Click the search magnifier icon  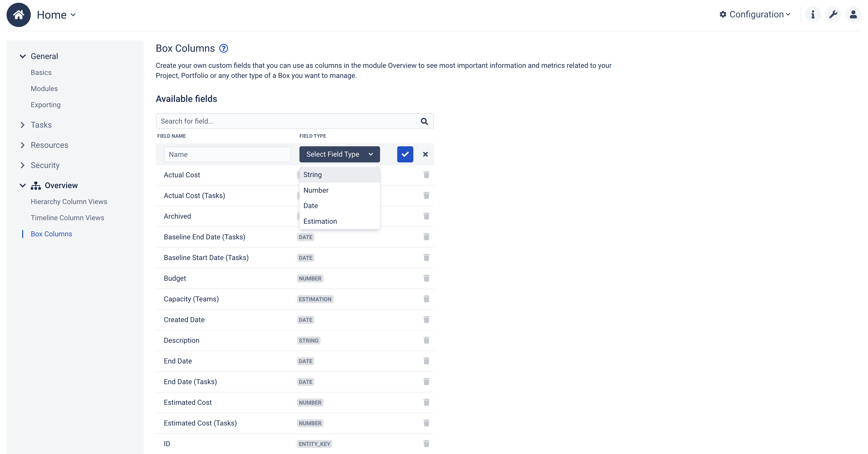[424, 121]
